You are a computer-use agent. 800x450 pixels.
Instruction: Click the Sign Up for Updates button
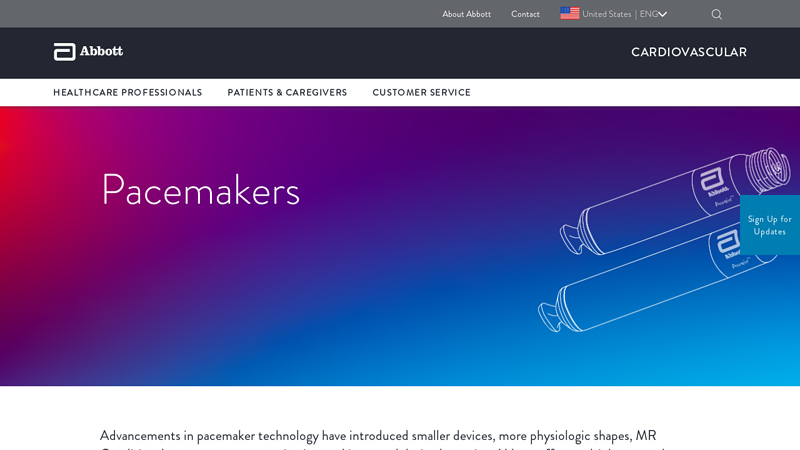tap(770, 225)
